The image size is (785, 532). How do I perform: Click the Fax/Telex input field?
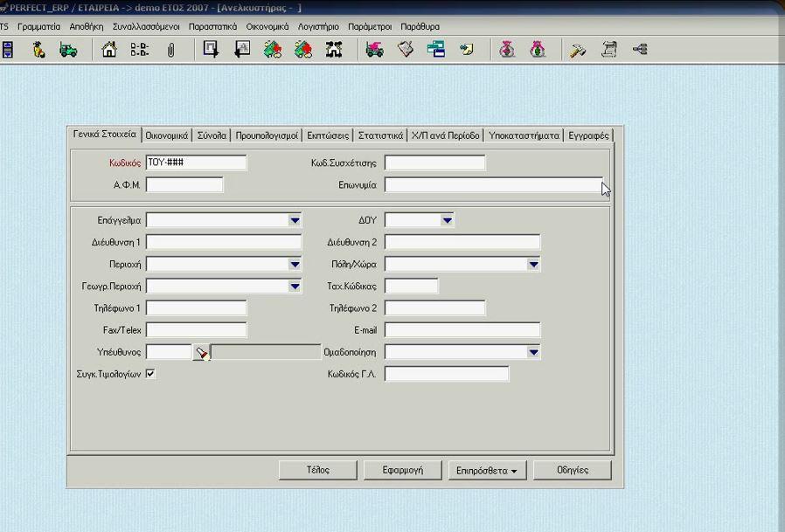tap(196, 330)
